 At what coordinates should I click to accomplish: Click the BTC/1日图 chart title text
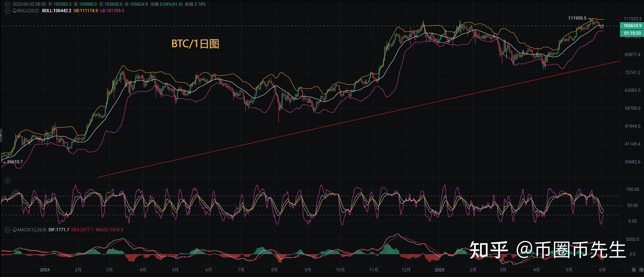(x=195, y=44)
